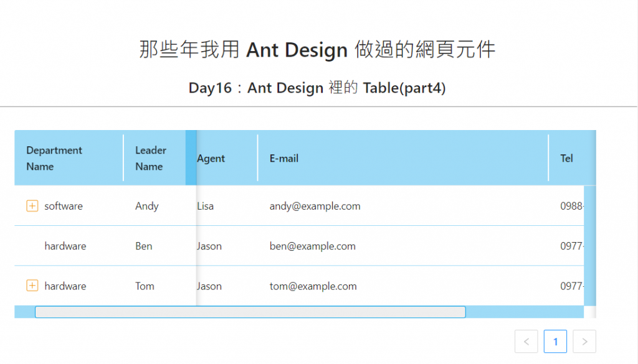Screen dimensions: 638x364
Task: Go to the previous page arrow
Action: point(526,341)
